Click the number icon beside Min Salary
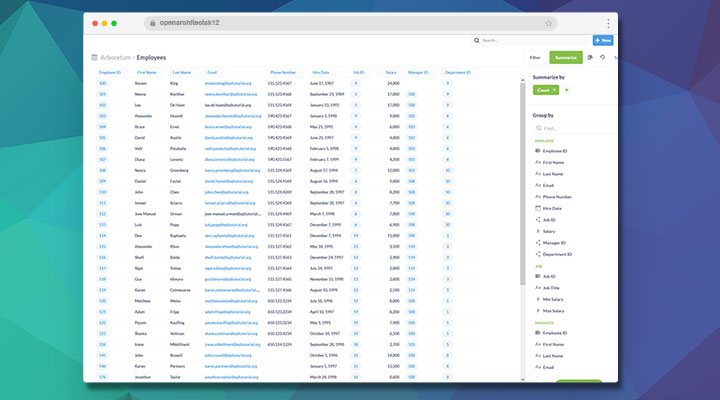Image resolution: width=720 pixels, height=400 pixels. point(538,299)
